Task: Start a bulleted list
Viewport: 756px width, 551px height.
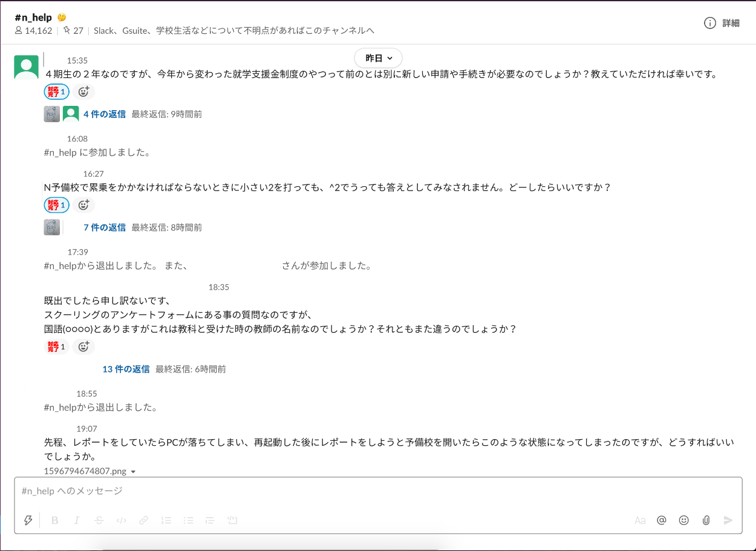Action: [x=188, y=520]
